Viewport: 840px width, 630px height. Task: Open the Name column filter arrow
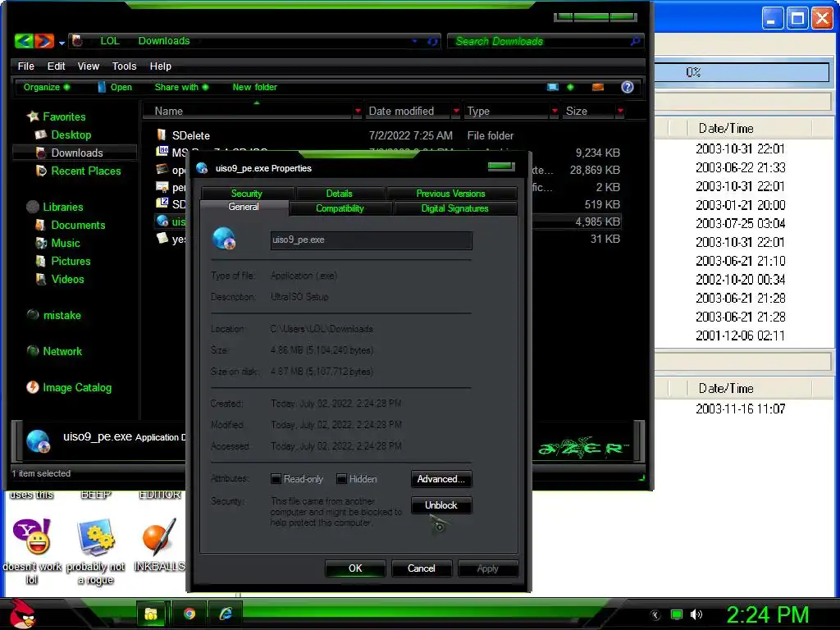coord(358,111)
